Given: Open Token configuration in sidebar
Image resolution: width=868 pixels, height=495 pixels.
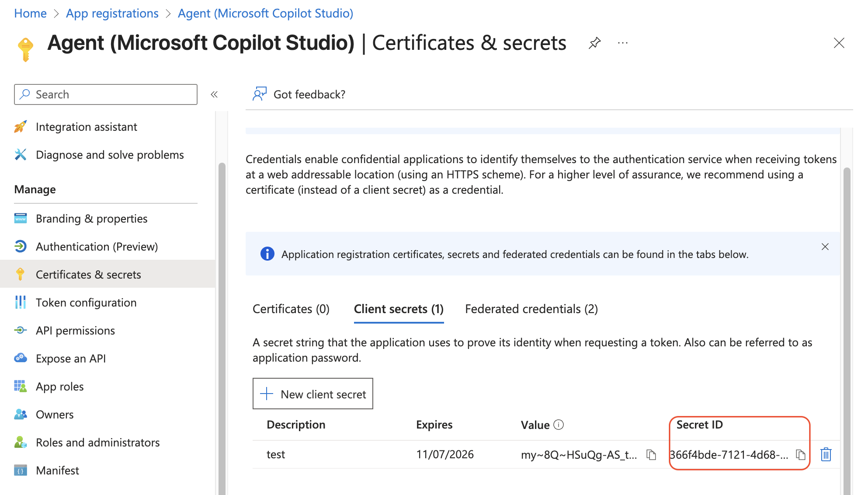Looking at the screenshot, I should click(x=86, y=303).
